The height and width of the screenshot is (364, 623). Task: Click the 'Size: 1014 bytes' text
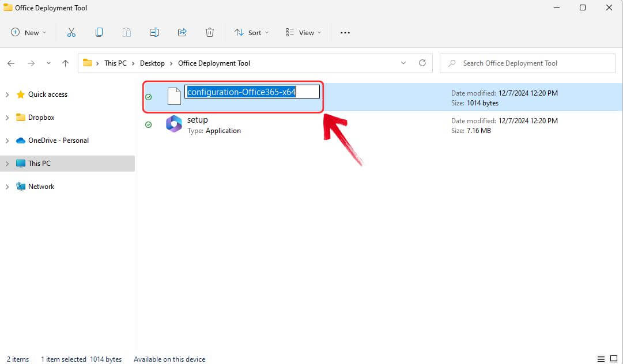[x=475, y=103]
